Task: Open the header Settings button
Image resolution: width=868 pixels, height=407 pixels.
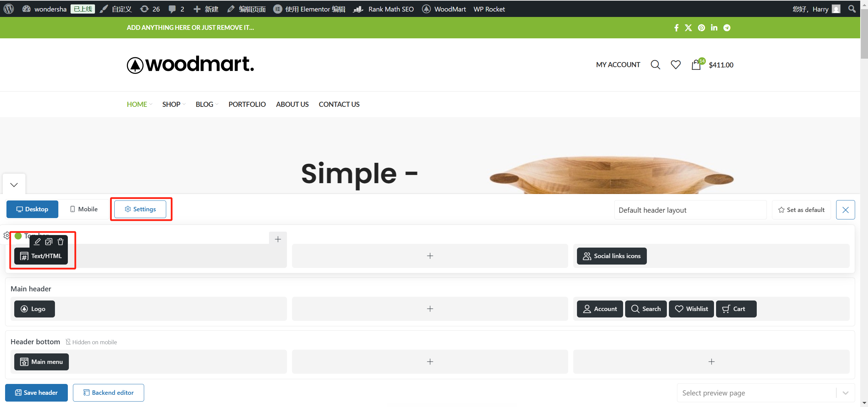Action: [140, 209]
